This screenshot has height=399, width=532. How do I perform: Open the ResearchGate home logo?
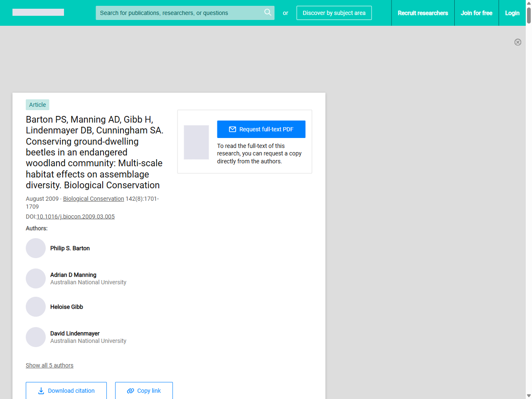(x=38, y=12)
